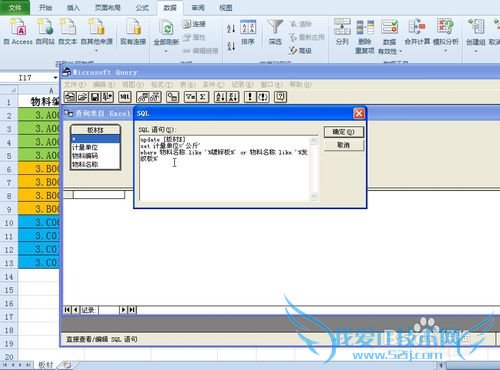Go to next record navigation button
This screenshot has height=370, width=500.
coord(123,310)
